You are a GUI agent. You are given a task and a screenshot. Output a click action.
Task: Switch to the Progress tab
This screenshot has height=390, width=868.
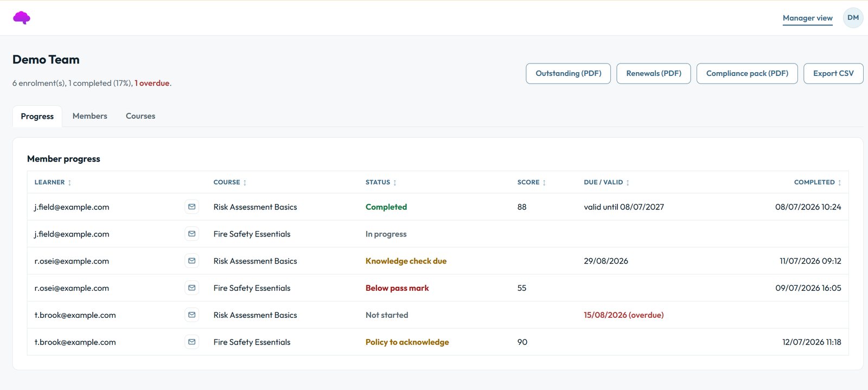(x=37, y=116)
